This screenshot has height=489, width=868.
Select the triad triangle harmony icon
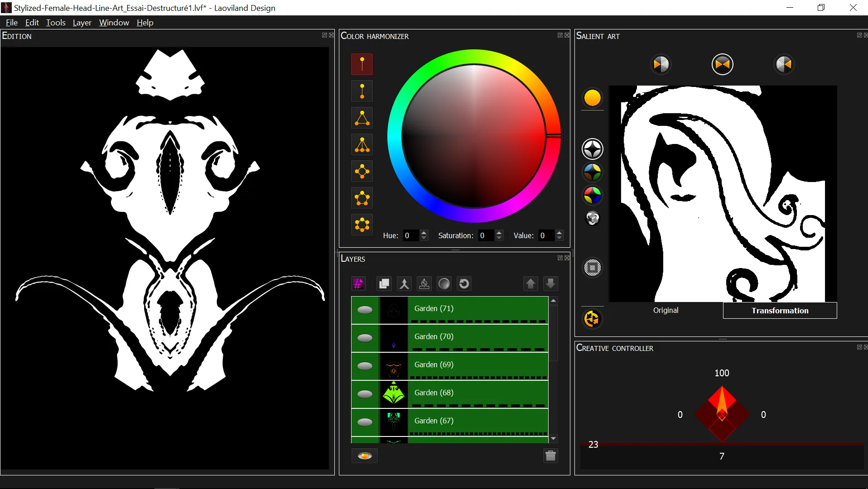[x=362, y=118]
